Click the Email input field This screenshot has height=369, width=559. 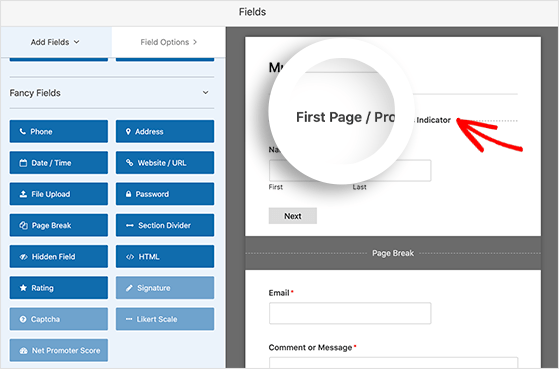point(350,313)
